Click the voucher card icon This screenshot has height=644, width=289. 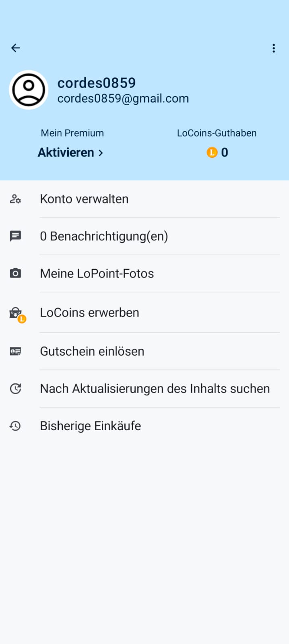pos(16,351)
